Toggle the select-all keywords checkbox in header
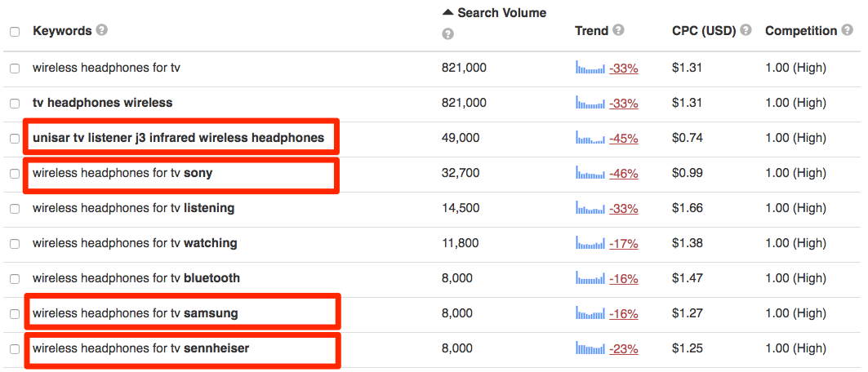This screenshot has height=372, width=868. tap(15, 32)
